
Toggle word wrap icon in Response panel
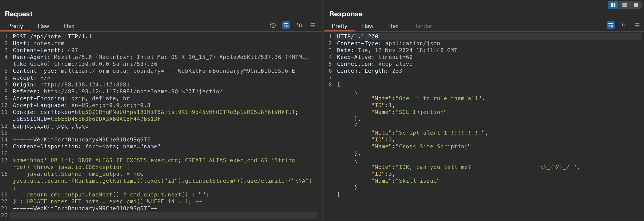point(611,25)
